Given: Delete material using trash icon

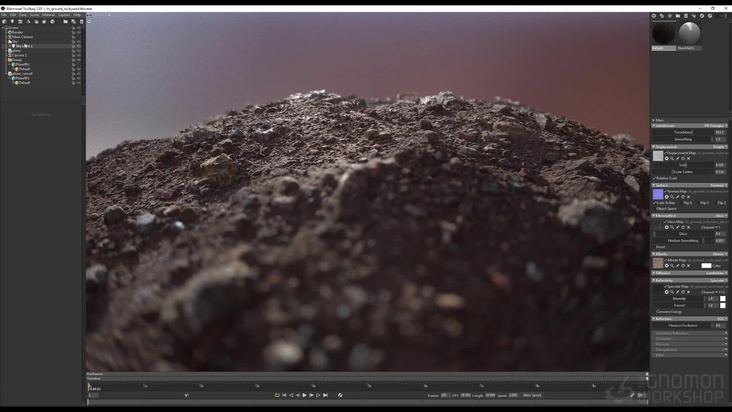Looking at the screenshot, I should pos(686,16).
